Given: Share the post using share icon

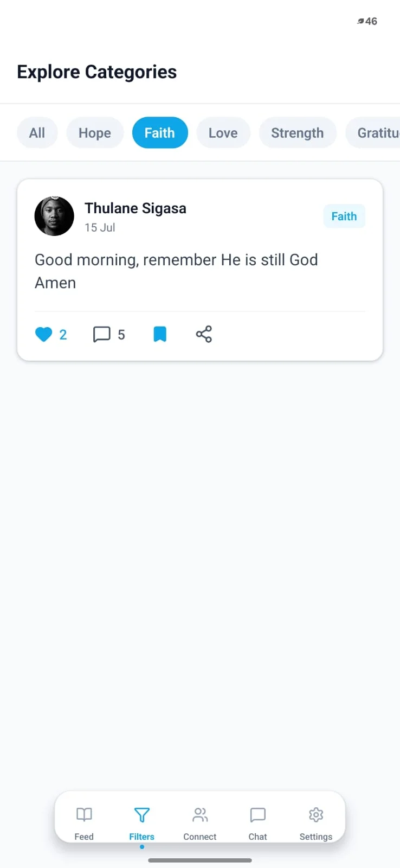Looking at the screenshot, I should tap(204, 334).
